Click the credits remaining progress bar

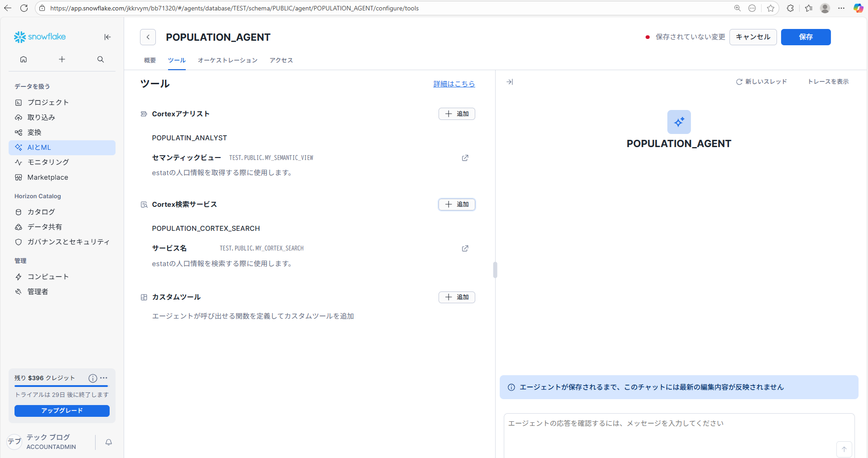[x=61, y=386]
